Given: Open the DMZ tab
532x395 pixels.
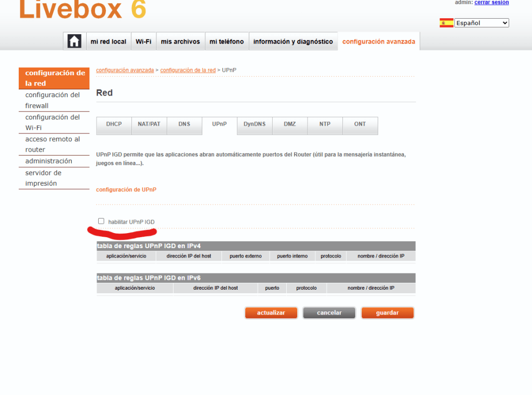Looking at the screenshot, I should pos(289,125).
